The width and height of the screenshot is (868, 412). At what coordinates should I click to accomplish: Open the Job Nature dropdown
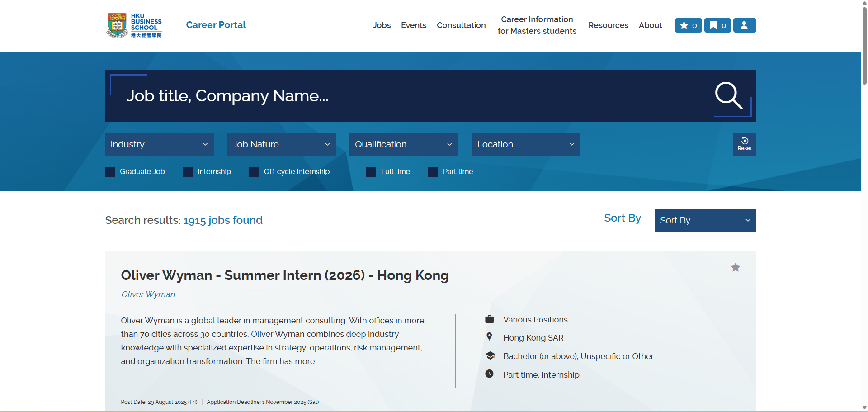coord(281,144)
